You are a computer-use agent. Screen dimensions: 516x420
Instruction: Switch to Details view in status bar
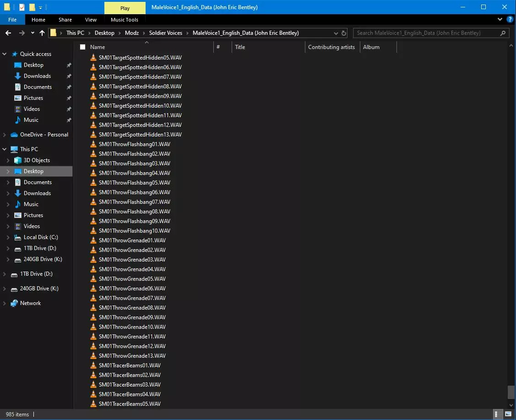(x=498, y=414)
